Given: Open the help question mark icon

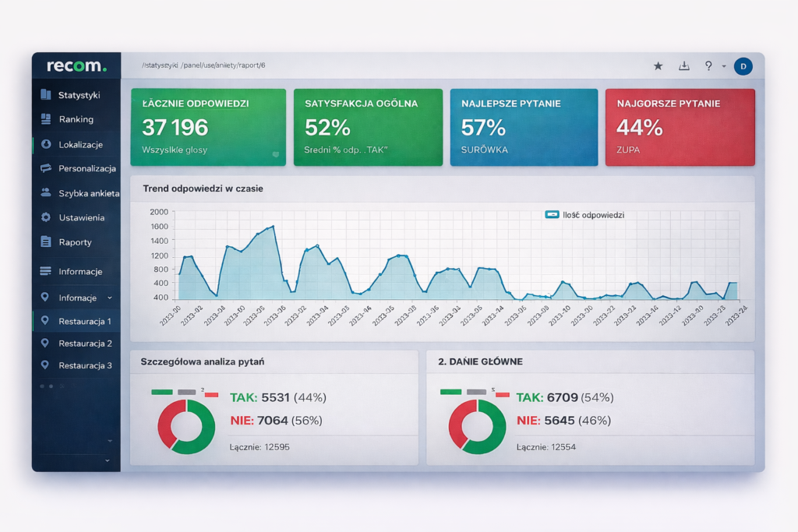Looking at the screenshot, I should (708, 66).
